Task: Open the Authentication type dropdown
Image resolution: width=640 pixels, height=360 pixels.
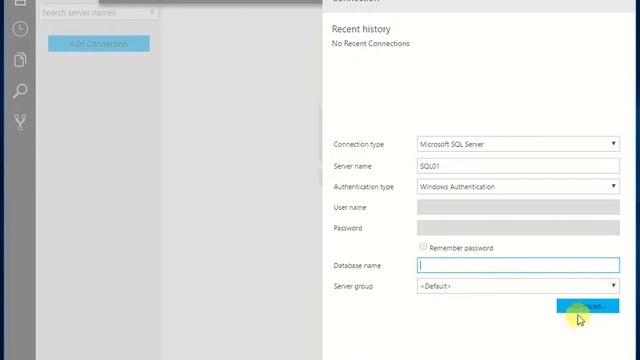Action: (518, 187)
